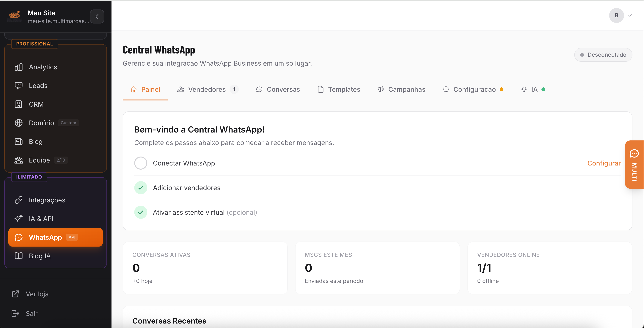Screen dimensions: 644x328
Task: Click the Blog newspaper icon
Action: (18, 141)
